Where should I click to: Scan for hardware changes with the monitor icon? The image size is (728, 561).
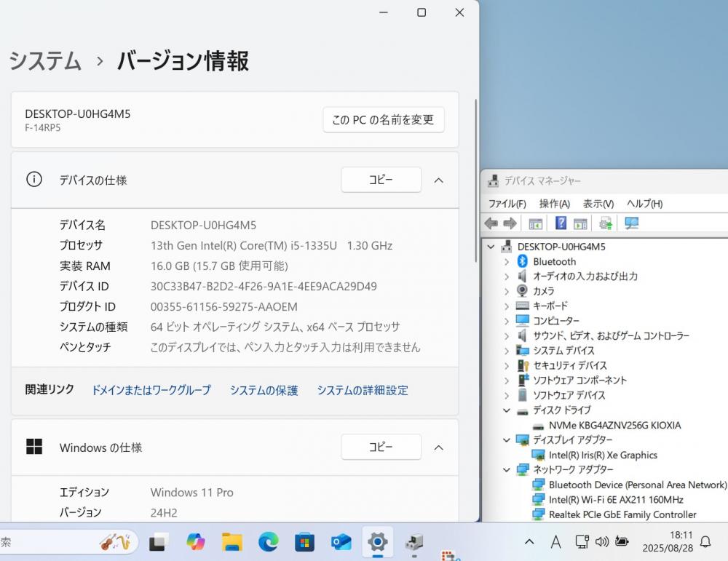pyautogui.click(x=631, y=223)
